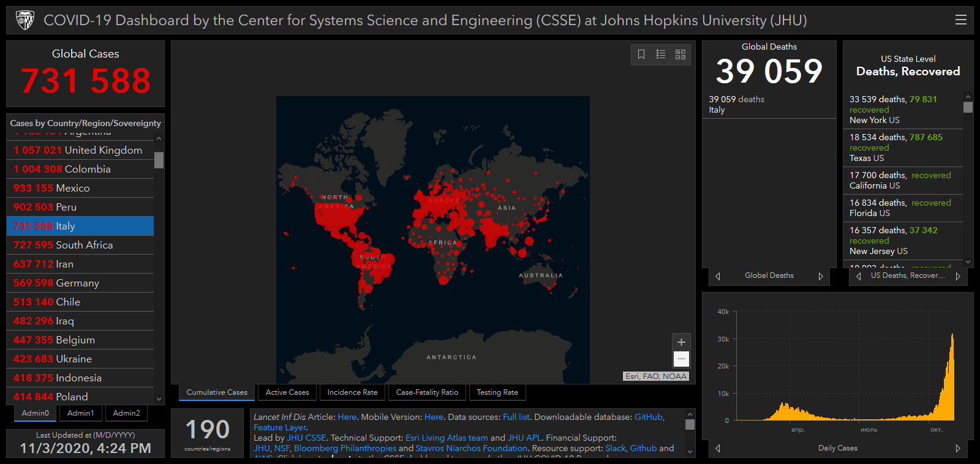This screenshot has width=980, height=464.
Task: Click US state list scrollbar thumb
Action: coord(968,107)
